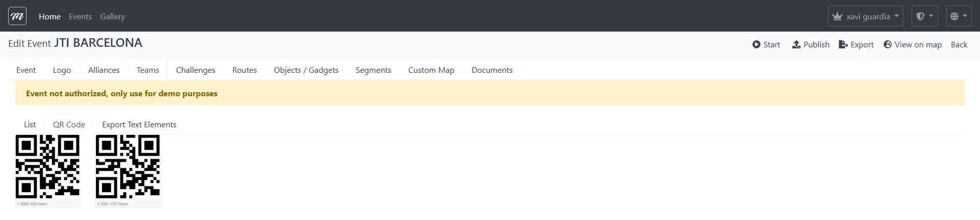Viewport: 980px width, 220px height.
Task: Click the View on map globe icon
Action: coord(888,45)
